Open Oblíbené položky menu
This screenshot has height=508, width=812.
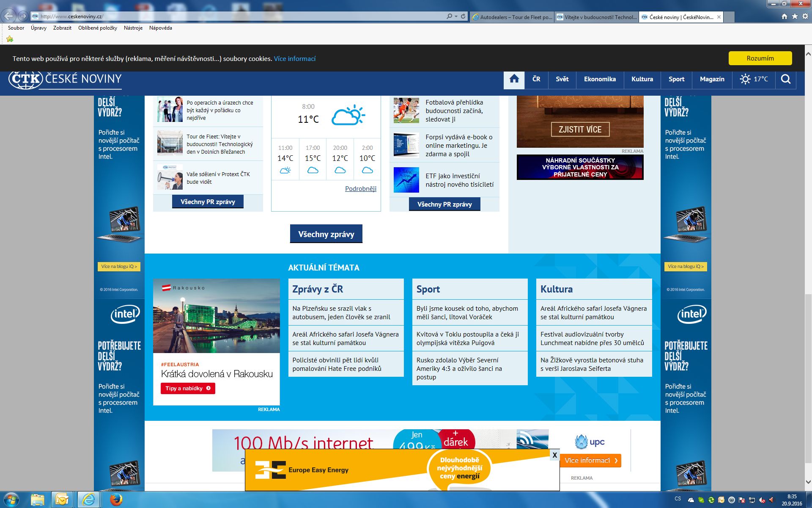click(98, 28)
